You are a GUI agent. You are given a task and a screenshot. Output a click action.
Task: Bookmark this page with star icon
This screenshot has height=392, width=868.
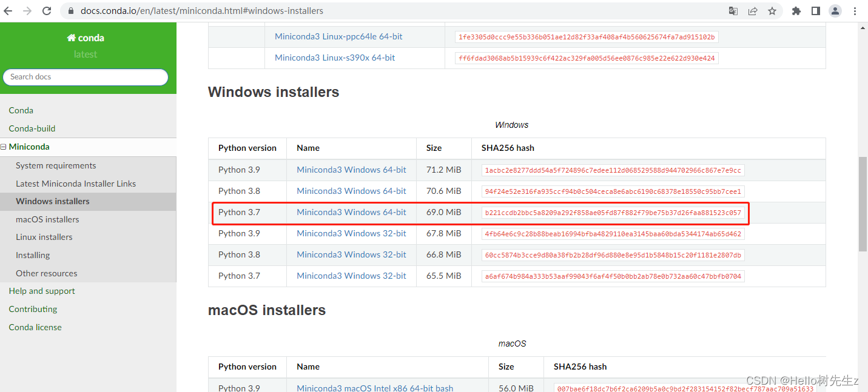pos(772,11)
